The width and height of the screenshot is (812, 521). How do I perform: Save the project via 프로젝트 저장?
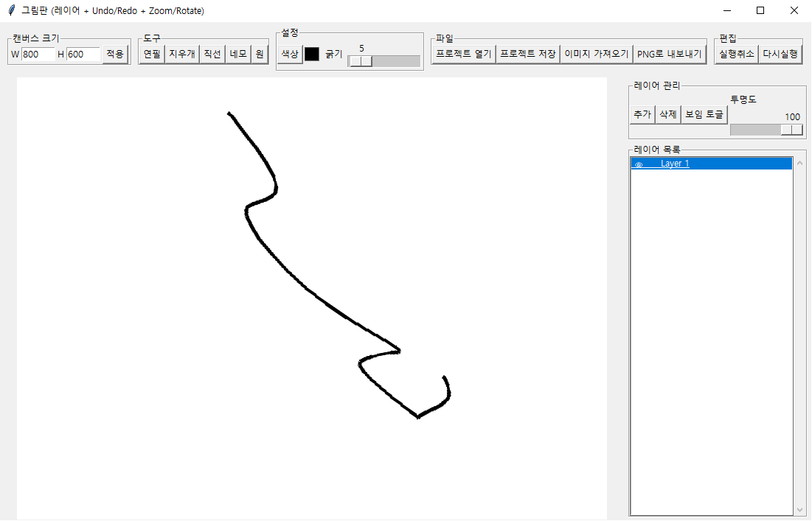point(528,55)
